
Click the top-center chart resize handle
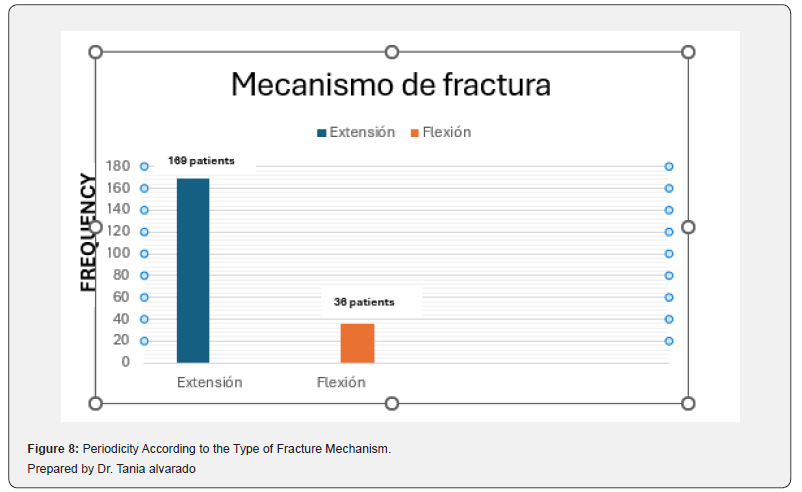(392, 52)
